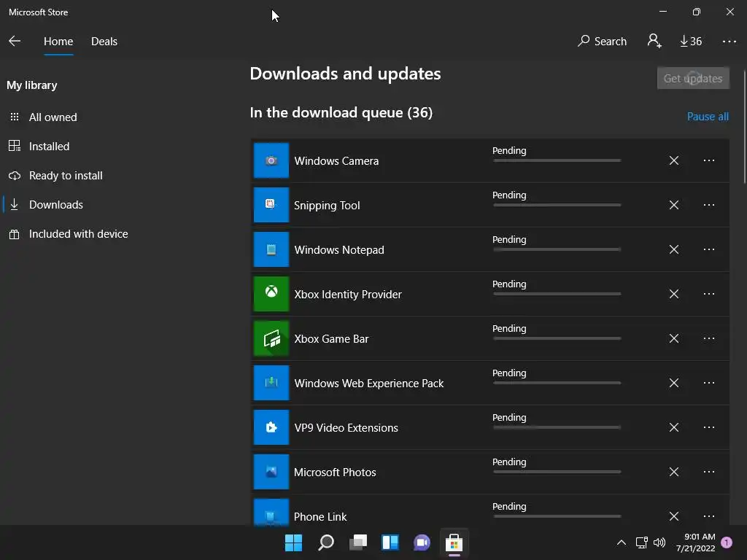Click the Microsoft Store taskbar icon
The image size is (747, 560).
(x=454, y=542)
